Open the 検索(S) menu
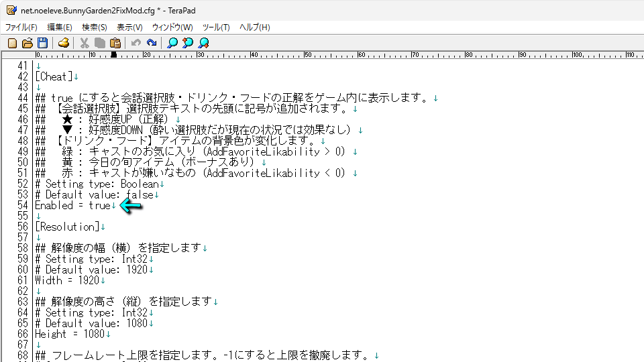This screenshot has height=362, width=644. pyautogui.click(x=94, y=27)
